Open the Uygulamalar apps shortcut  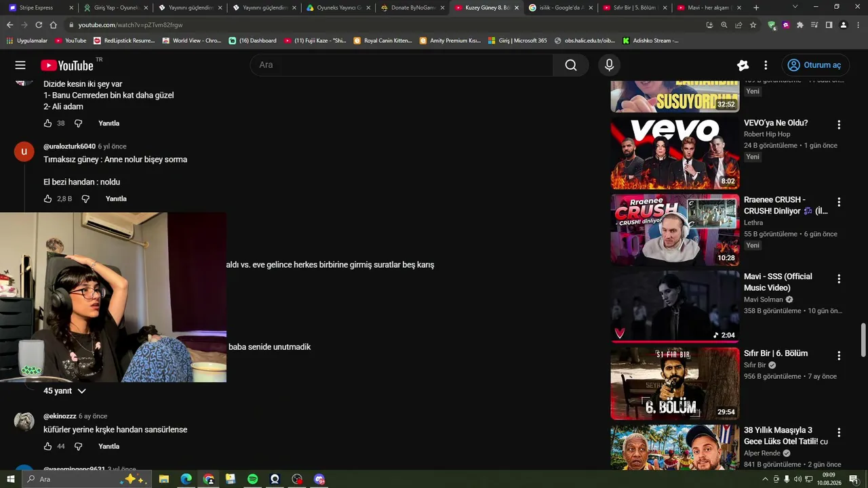(x=27, y=41)
